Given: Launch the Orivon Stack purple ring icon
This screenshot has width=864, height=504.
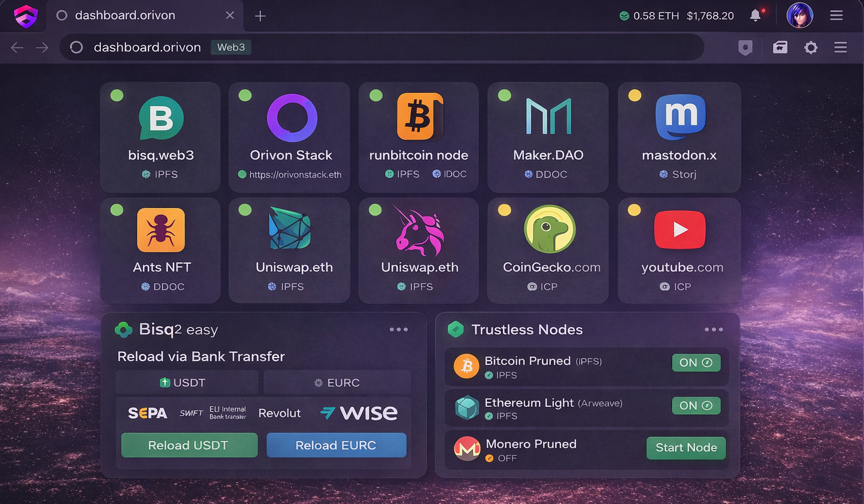Looking at the screenshot, I should point(292,118).
